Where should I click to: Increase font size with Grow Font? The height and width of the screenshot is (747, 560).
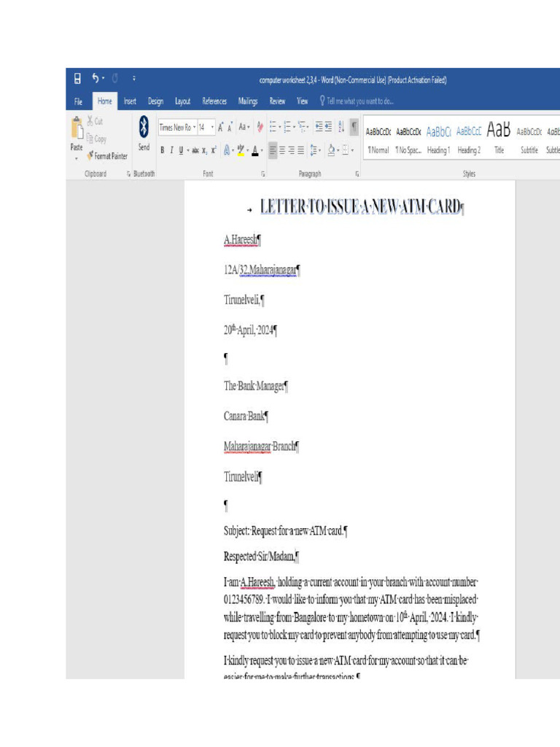(220, 127)
